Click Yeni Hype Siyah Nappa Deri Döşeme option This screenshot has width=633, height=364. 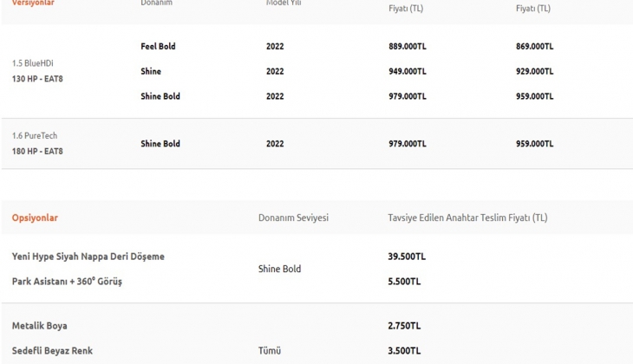coord(88,257)
